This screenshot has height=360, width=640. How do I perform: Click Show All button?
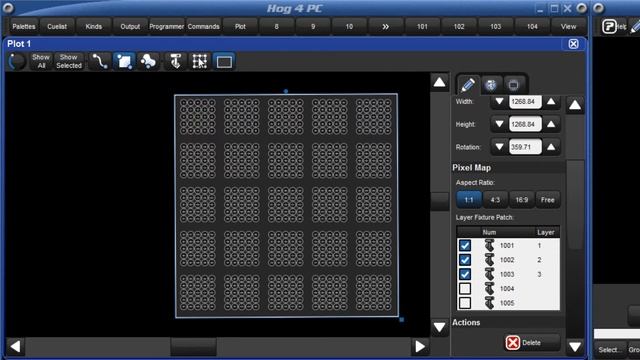(41, 62)
